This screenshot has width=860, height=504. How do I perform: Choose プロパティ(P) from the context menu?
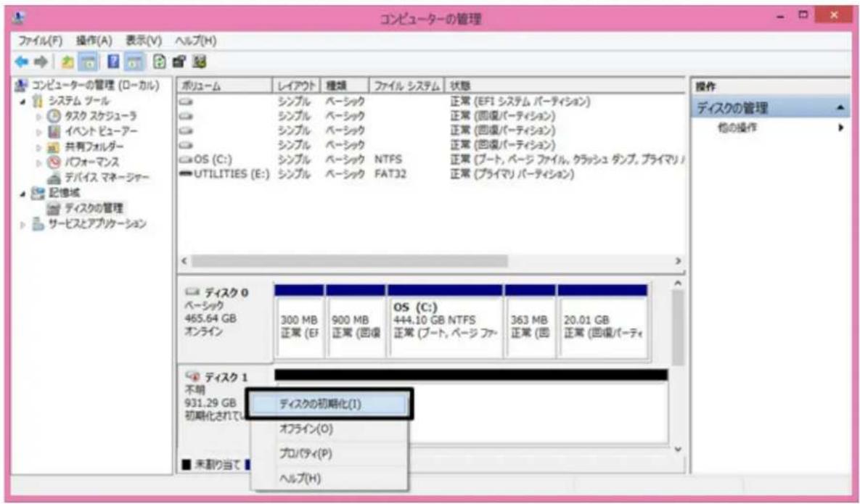tap(329, 454)
